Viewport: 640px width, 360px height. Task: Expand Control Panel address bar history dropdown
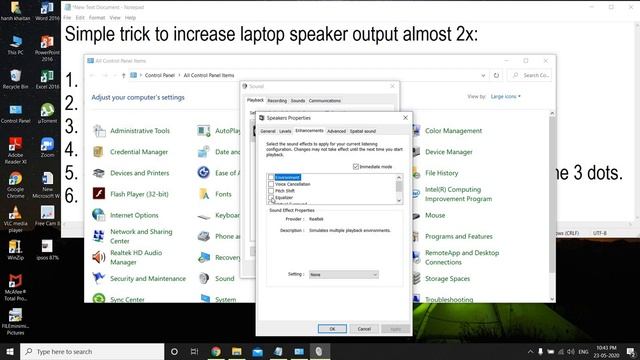[x=483, y=76]
